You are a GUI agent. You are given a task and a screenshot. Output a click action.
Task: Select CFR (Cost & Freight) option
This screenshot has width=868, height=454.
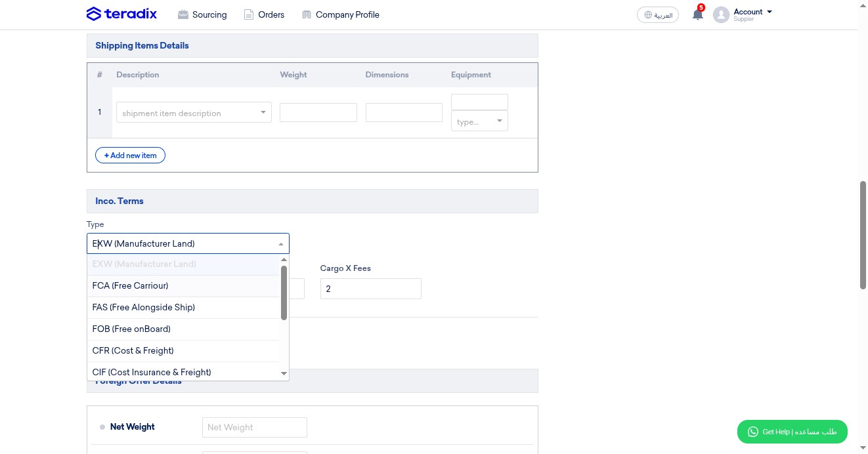pos(183,351)
